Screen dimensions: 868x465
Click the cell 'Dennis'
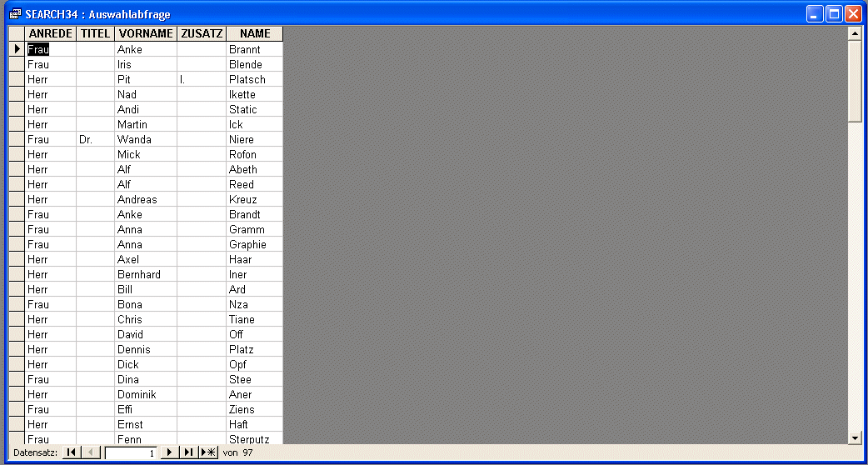pyautogui.click(x=146, y=349)
